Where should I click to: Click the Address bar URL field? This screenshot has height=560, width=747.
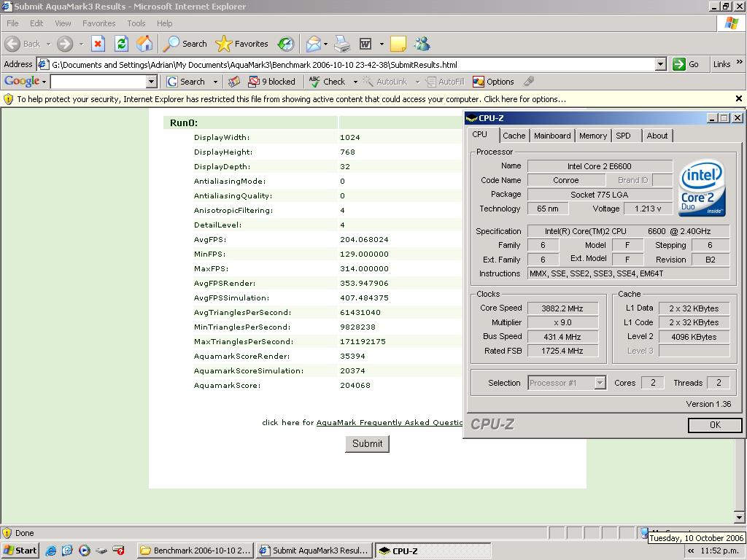point(352,64)
